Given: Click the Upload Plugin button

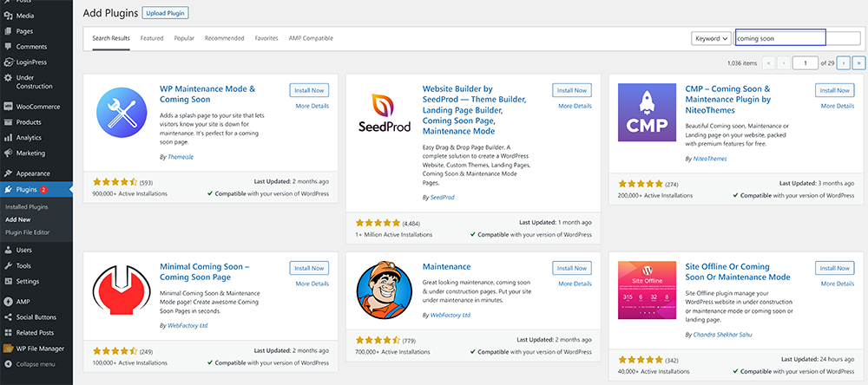Looking at the screenshot, I should 166,13.
